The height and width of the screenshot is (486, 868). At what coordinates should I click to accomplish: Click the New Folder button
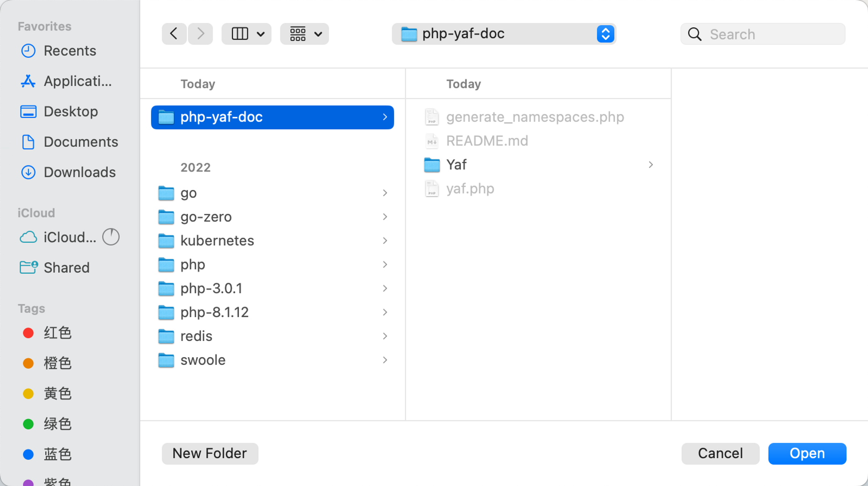coord(210,454)
